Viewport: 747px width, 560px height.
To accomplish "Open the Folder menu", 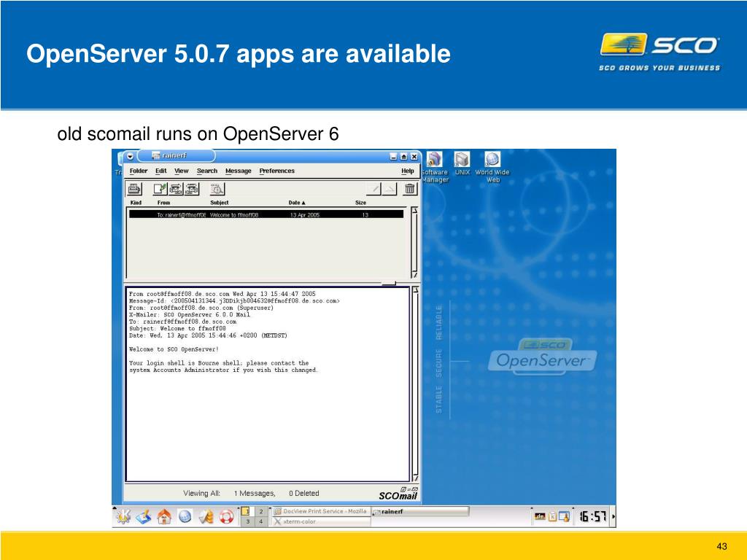I will coord(139,171).
